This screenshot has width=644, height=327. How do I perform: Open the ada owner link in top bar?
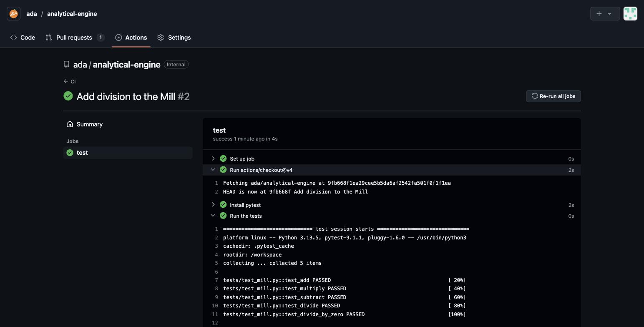point(32,14)
